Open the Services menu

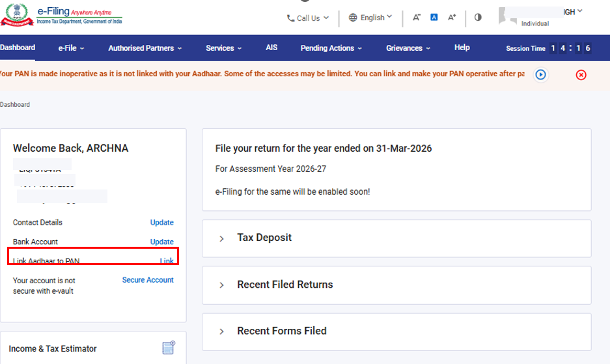[x=224, y=48]
